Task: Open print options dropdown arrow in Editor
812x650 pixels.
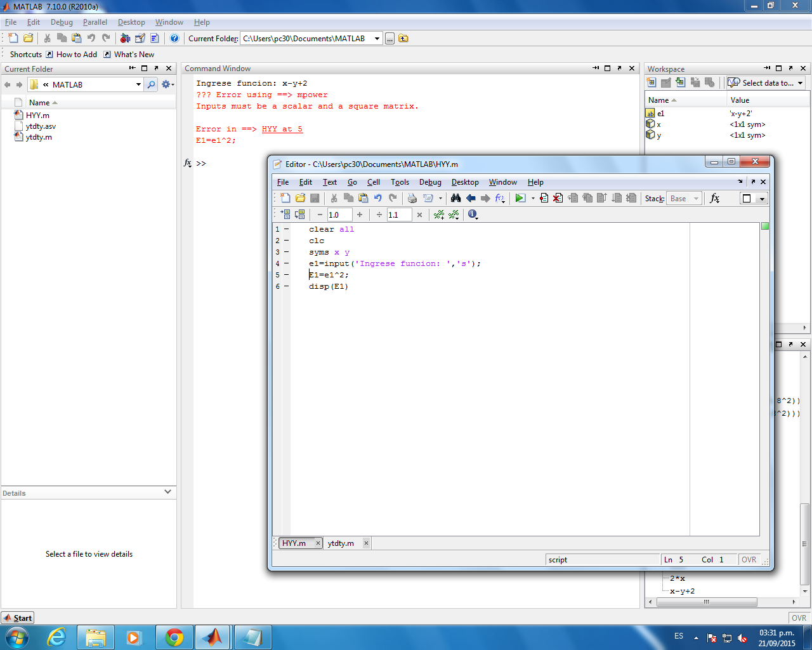Action: coord(440,198)
